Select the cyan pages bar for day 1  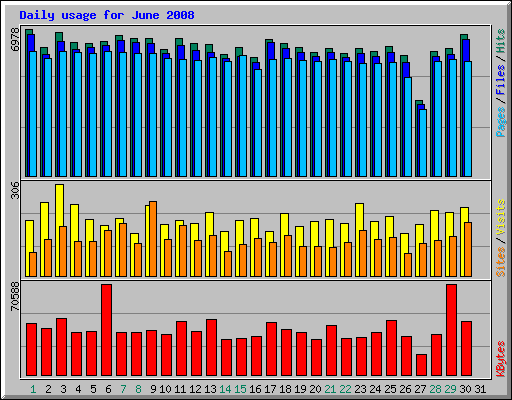33,114
